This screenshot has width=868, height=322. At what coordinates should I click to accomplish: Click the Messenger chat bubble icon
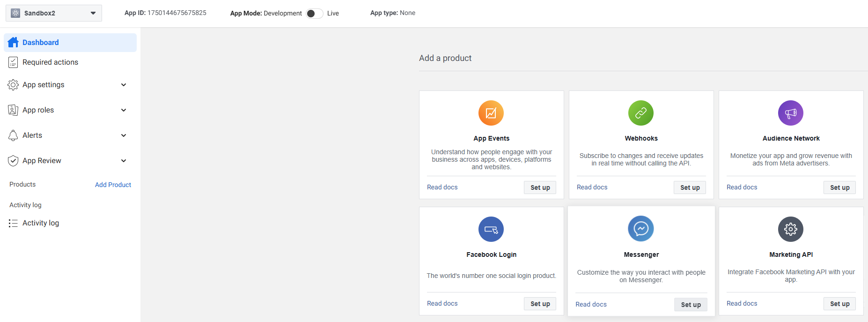click(640, 229)
